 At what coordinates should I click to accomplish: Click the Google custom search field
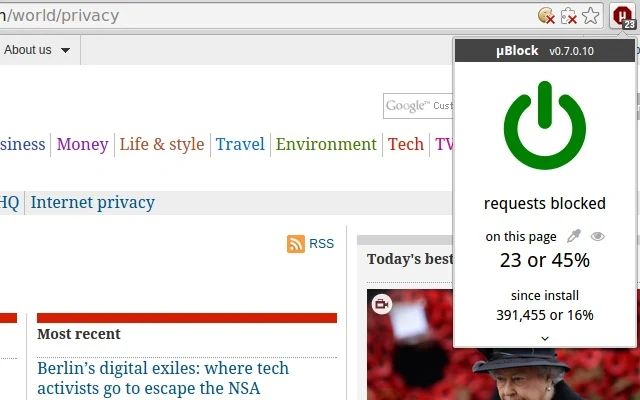click(418, 106)
